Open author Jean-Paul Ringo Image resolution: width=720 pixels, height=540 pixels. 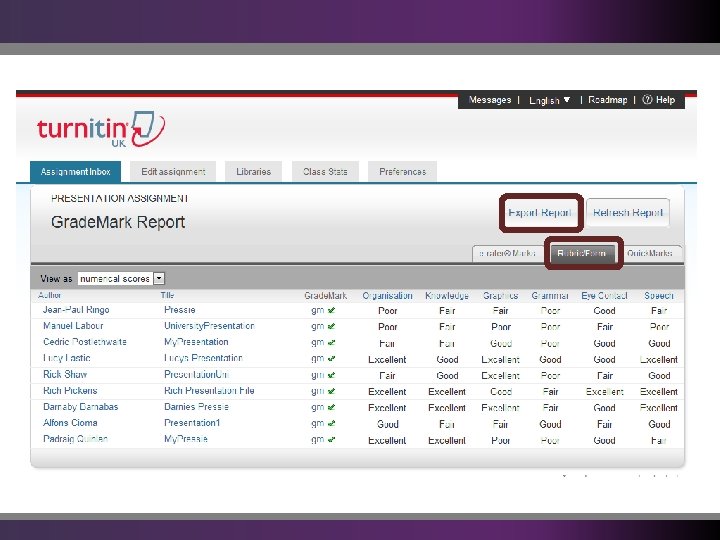(x=76, y=310)
